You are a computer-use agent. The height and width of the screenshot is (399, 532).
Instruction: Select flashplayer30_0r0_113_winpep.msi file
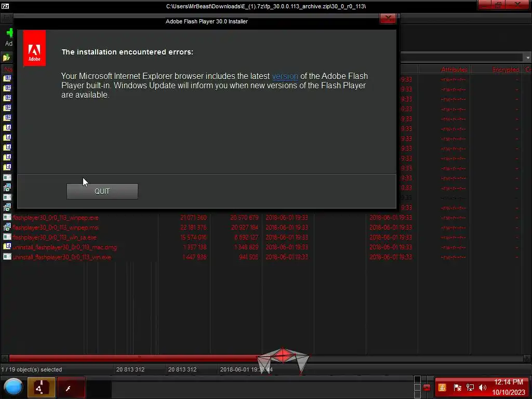point(55,228)
